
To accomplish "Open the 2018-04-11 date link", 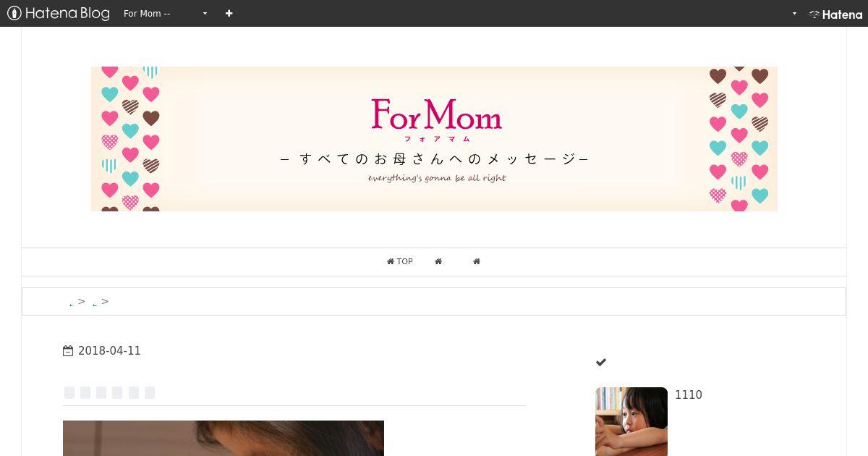I will coord(109,351).
